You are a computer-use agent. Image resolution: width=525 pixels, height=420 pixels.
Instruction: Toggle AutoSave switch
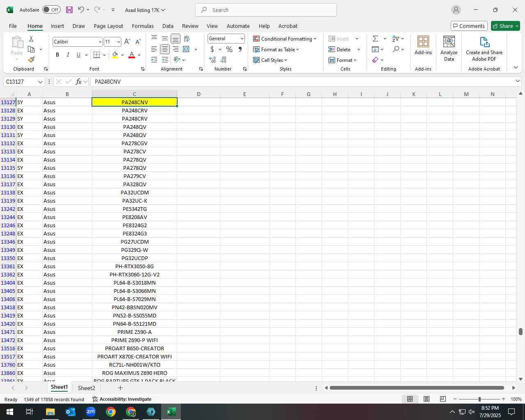pyautogui.click(x=51, y=10)
